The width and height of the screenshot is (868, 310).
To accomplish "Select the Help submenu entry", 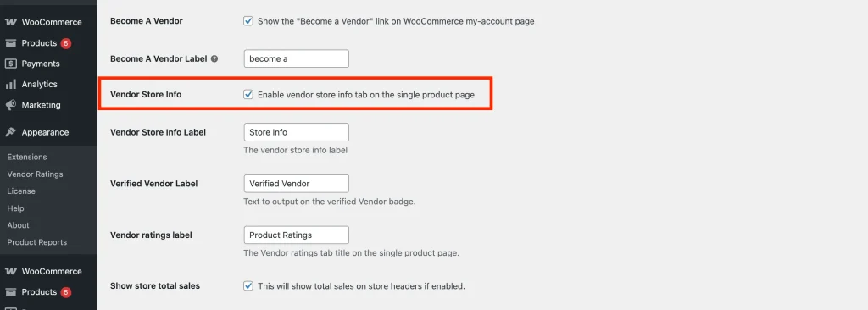I will point(15,208).
